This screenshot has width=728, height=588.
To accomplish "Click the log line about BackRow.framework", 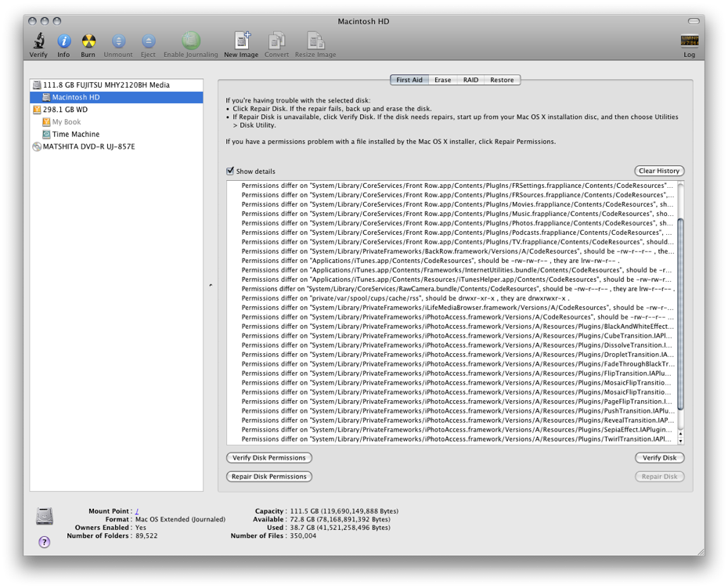I will [458, 251].
